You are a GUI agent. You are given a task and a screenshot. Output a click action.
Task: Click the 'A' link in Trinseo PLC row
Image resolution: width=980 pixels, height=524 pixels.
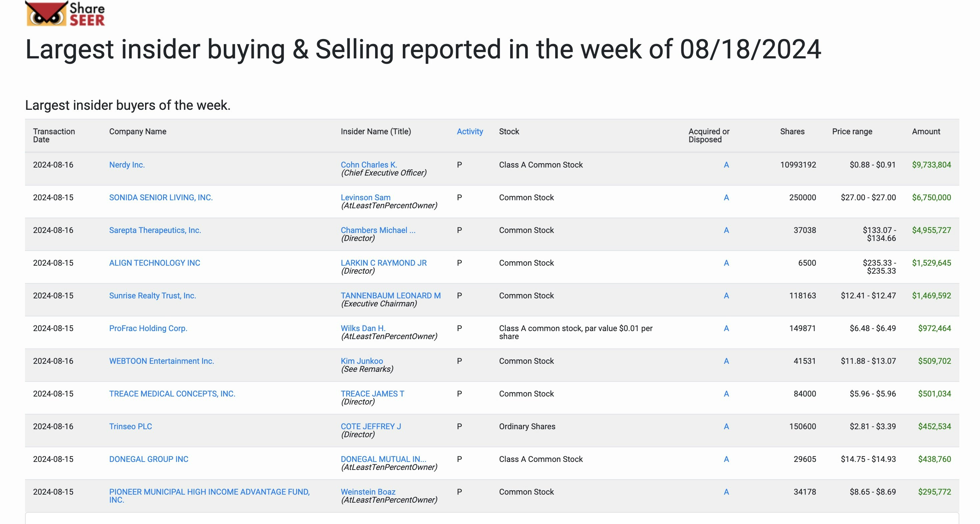click(726, 427)
